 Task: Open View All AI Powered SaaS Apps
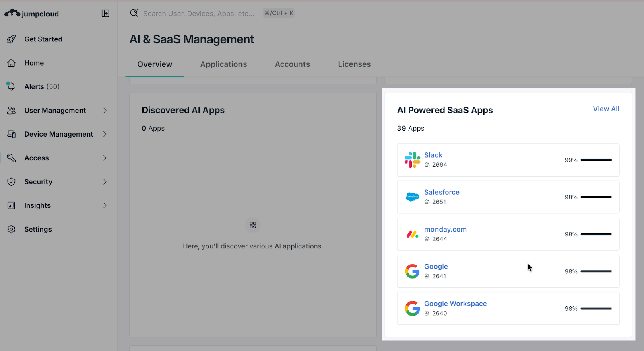tap(606, 109)
